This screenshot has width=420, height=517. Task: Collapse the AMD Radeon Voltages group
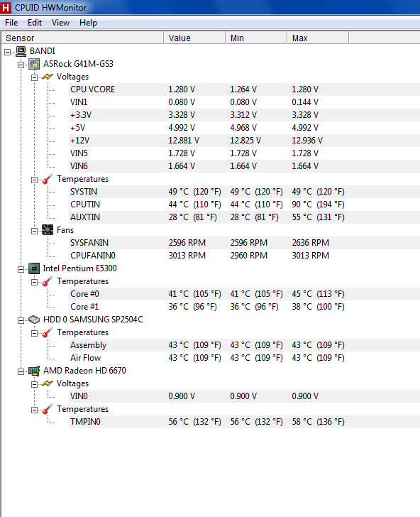click(34, 384)
